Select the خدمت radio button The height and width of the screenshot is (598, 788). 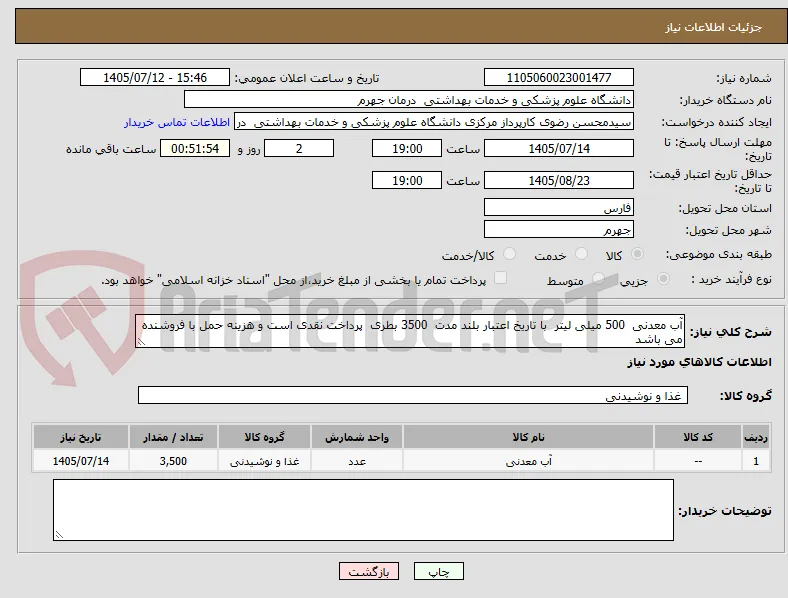tap(581, 254)
